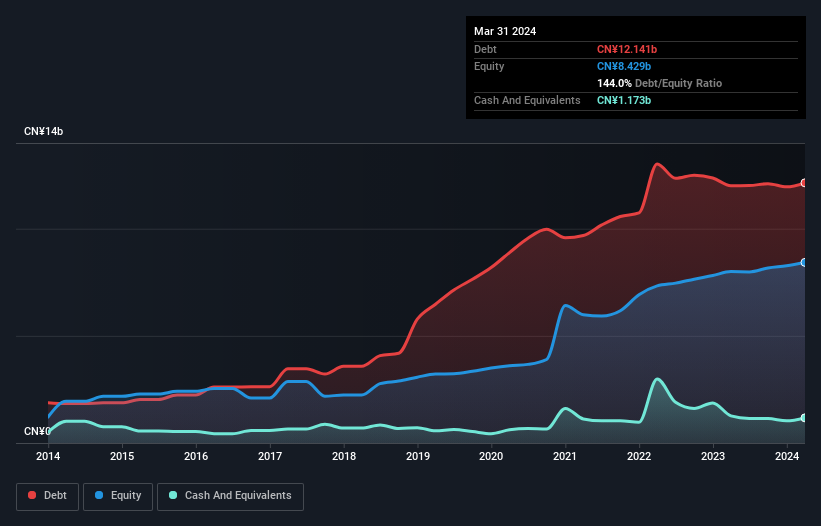
Task: Select the 2016 x-axis label
Action: pyautogui.click(x=196, y=456)
